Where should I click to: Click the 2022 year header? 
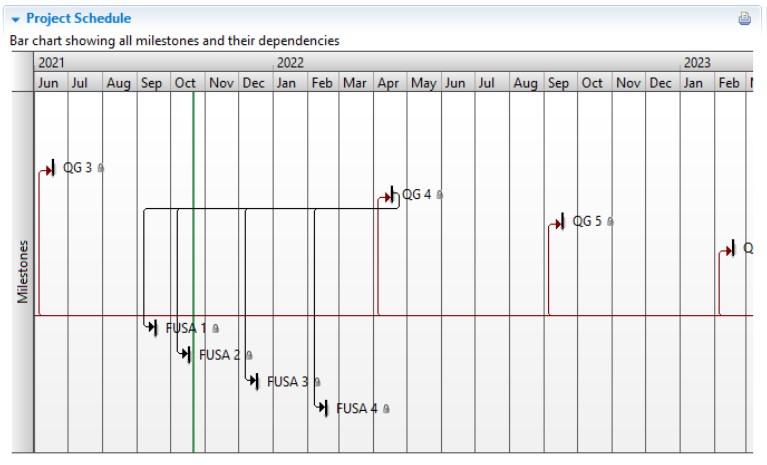[x=290, y=63]
